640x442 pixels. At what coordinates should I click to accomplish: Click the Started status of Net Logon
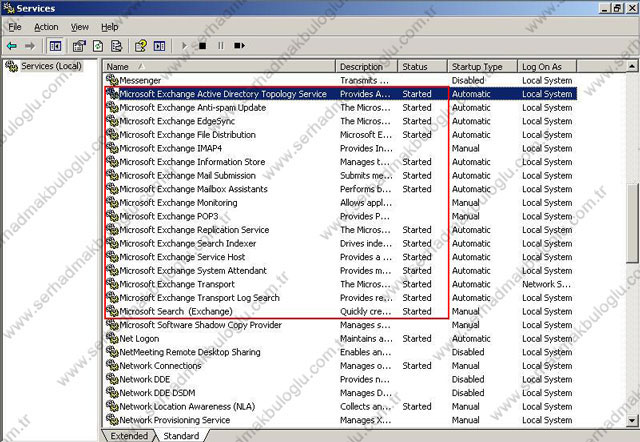(417, 338)
